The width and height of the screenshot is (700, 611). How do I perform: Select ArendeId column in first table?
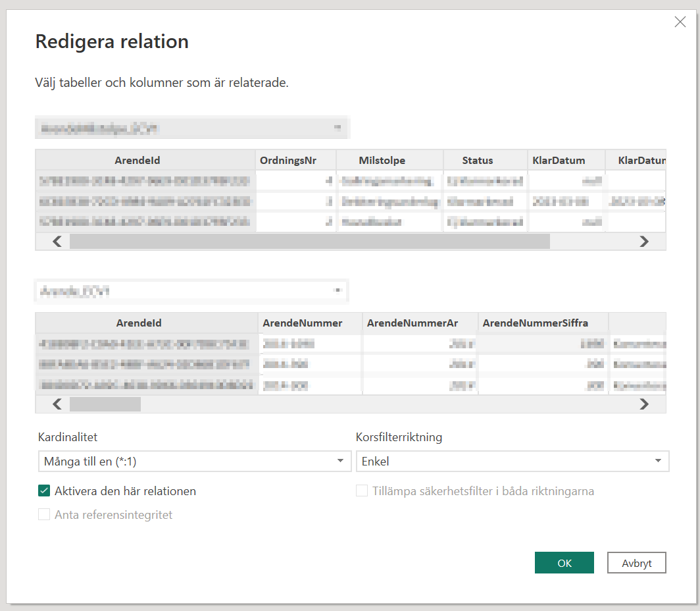tap(145, 161)
